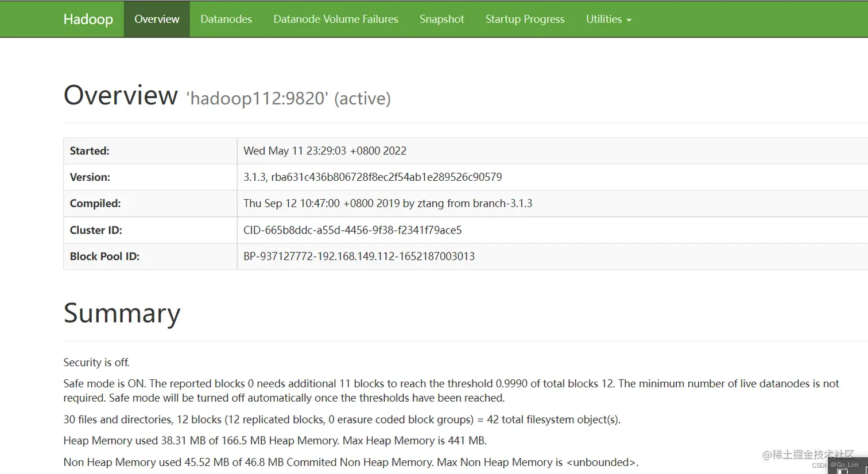Click the Version: row label
The width and height of the screenshot is (868, 474).
point(90,177)
